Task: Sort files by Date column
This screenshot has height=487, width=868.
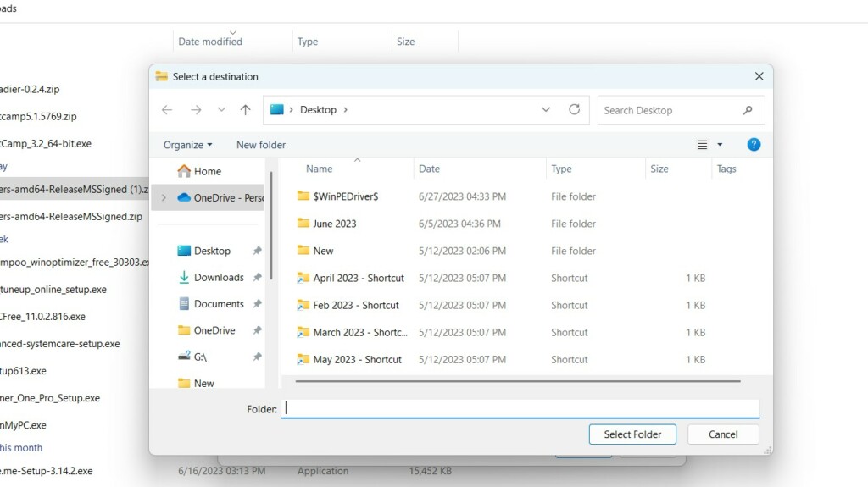Action: (x=430, y=169)
